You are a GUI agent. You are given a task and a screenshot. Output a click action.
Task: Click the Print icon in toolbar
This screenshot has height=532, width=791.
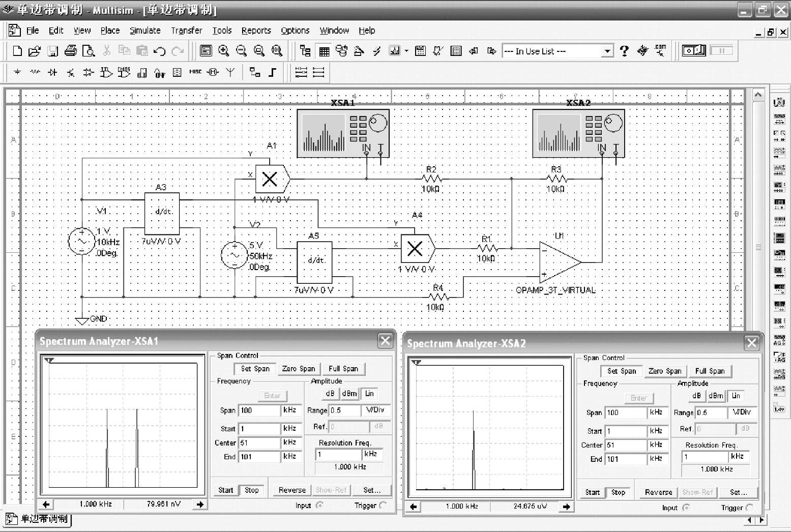pyautogui.click(x=71, y=51)
